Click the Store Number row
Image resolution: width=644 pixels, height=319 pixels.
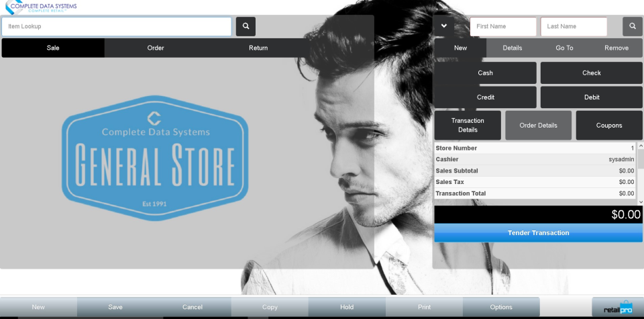click(x=535, y=148)
